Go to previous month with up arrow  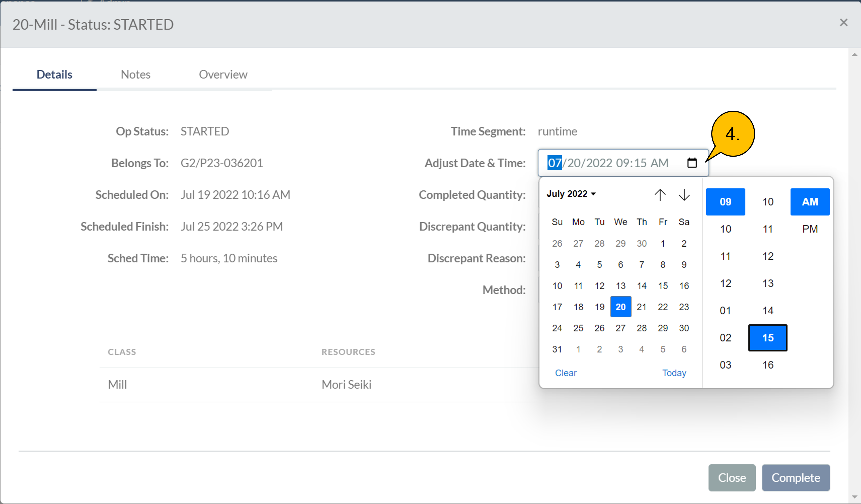pos(660,195)
